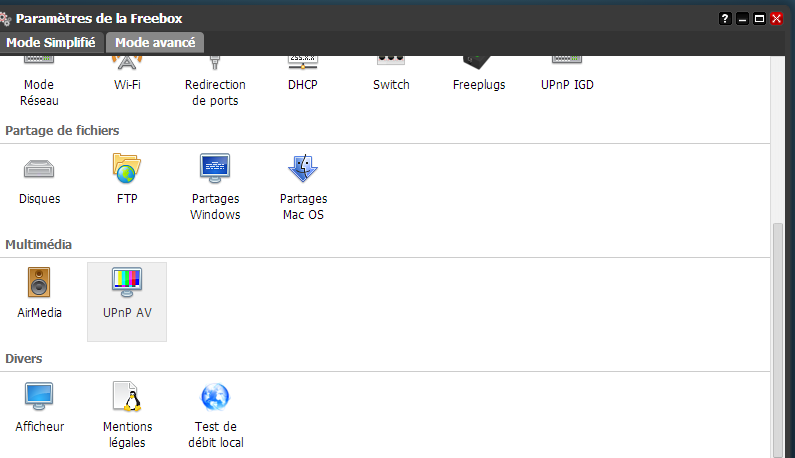Open the DHCP settings
Screen dimensions: 795x458
tap(303, 76)
